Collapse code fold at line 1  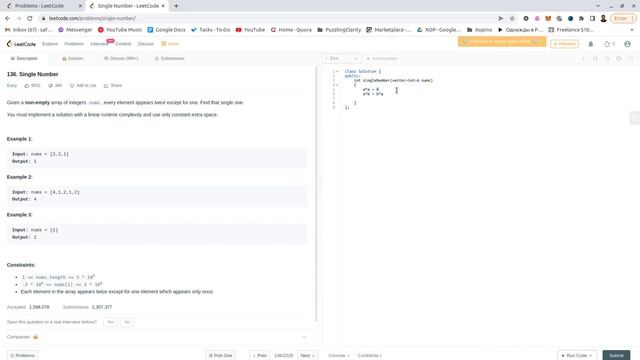point(337,71)
